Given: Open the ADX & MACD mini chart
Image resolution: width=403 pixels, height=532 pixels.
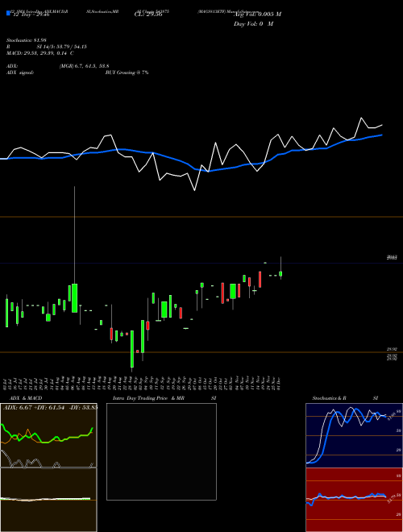Looking at the screenshot, I should pos(48,468).
